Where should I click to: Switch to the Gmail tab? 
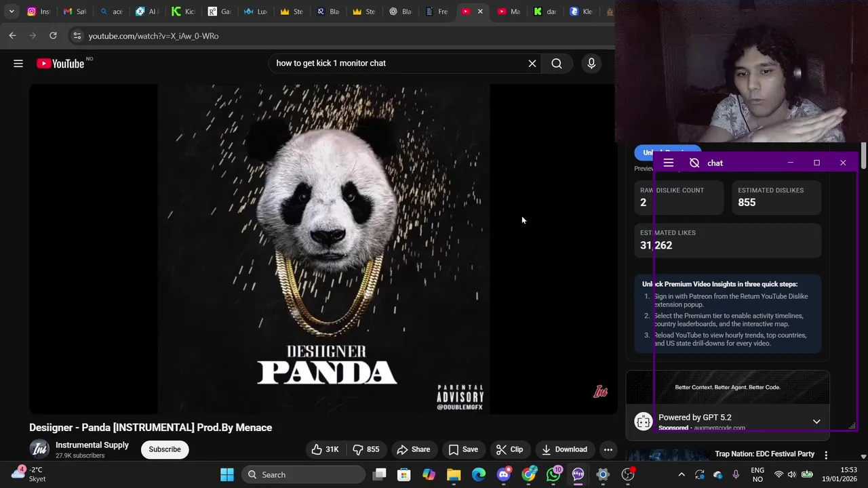click(x=75, y=12)
